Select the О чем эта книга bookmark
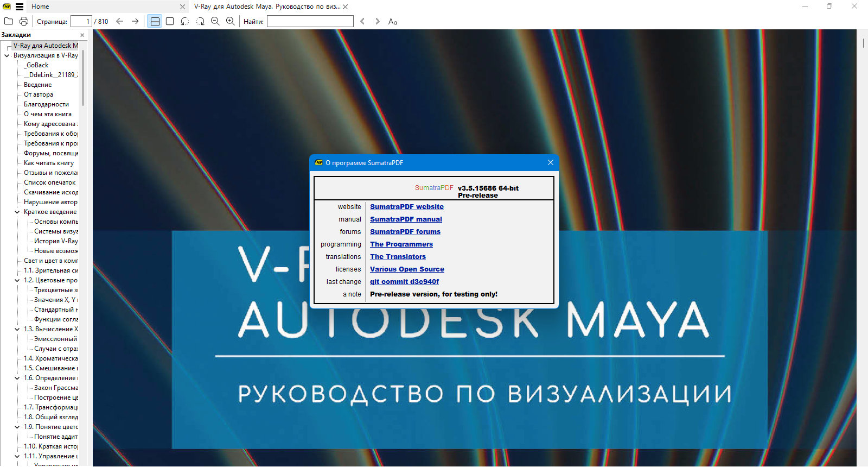This screenshot has width=868, height=467. tap(48, 114)
